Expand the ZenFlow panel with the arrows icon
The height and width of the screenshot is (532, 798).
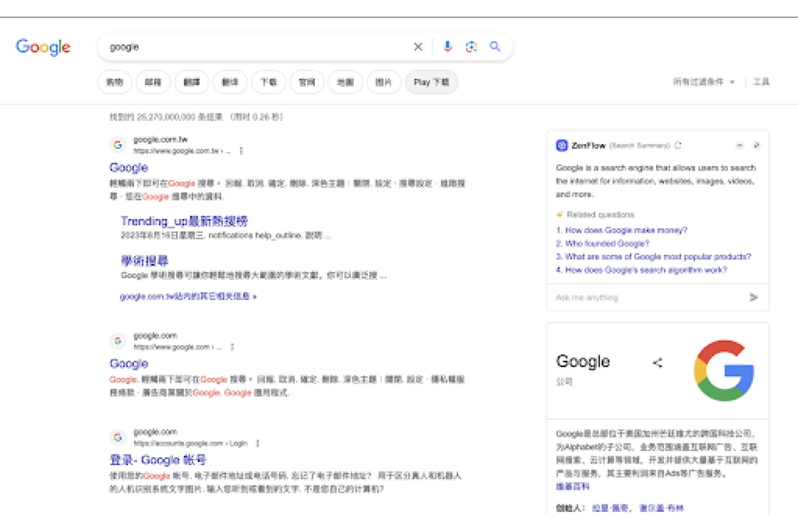[x=757, y=145]
